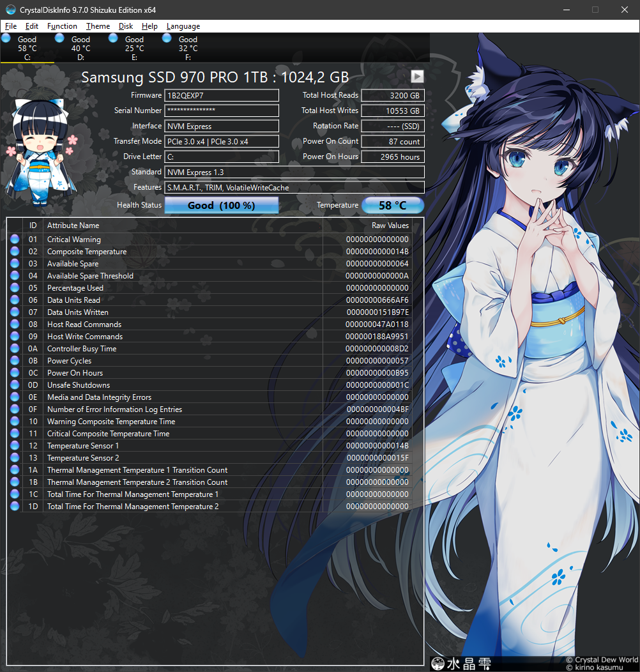This screenshot has width=640, height=672.
Task: Open the Language menu
Action: [183, 26]
